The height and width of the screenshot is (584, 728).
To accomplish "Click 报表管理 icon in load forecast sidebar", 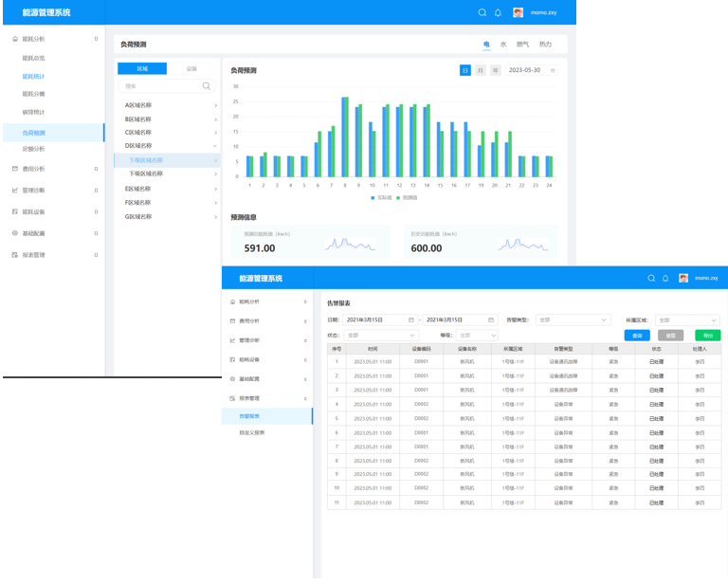I will tap(15, 255).
